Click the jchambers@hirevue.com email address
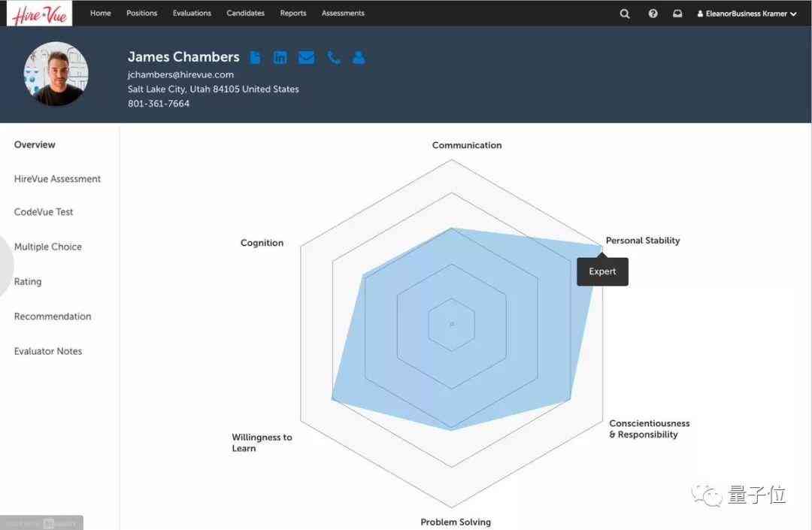The image size is (812, 530). coord(180,74)
